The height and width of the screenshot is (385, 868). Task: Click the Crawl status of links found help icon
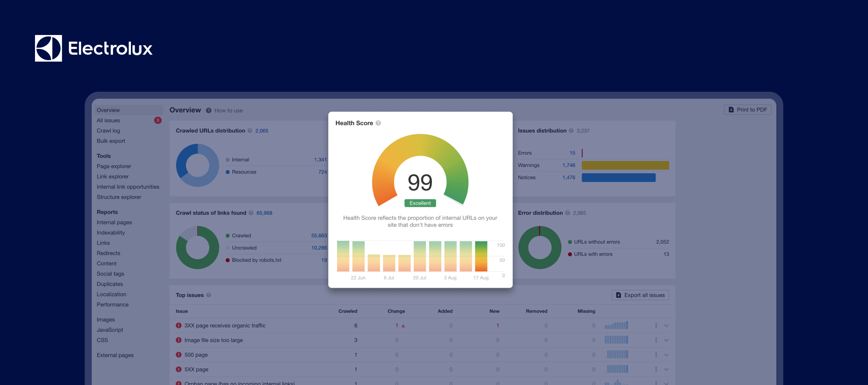251,213
